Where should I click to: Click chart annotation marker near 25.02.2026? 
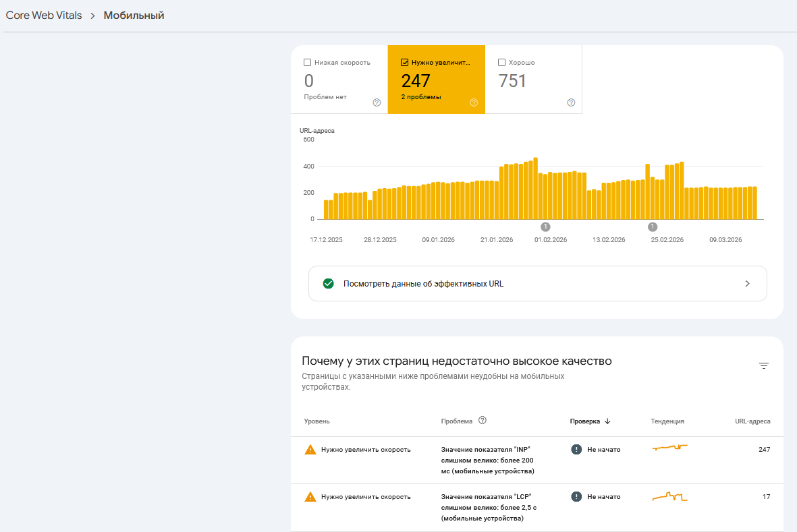point(653,227)
